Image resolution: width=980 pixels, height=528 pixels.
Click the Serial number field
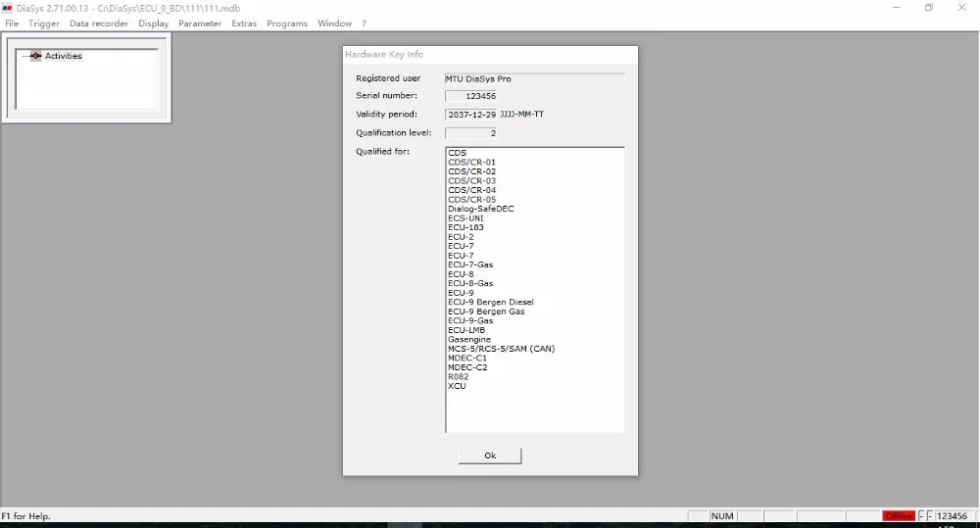[x=470, y=96]
